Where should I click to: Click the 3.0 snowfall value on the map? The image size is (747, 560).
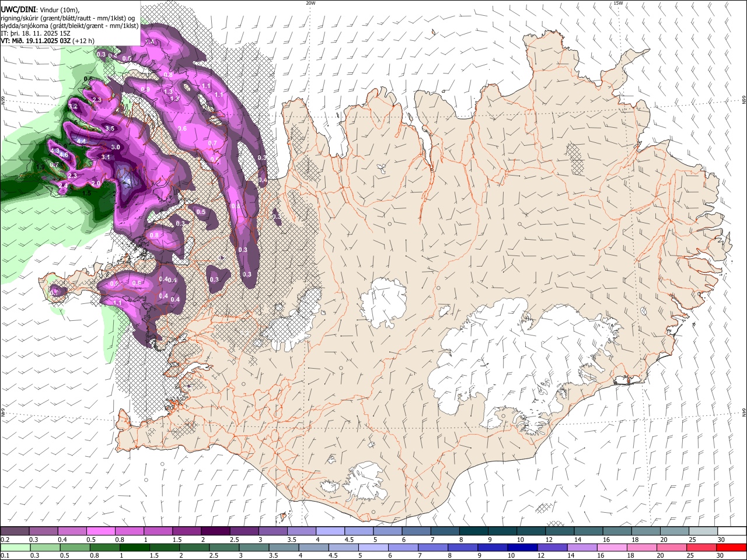[116, 147]
